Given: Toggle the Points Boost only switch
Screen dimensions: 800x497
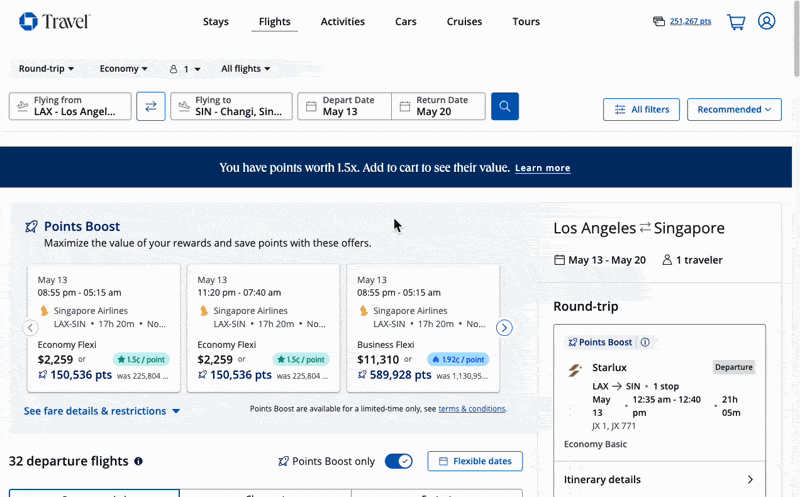Looking at the screenshot, I should [x=398, y=461].
